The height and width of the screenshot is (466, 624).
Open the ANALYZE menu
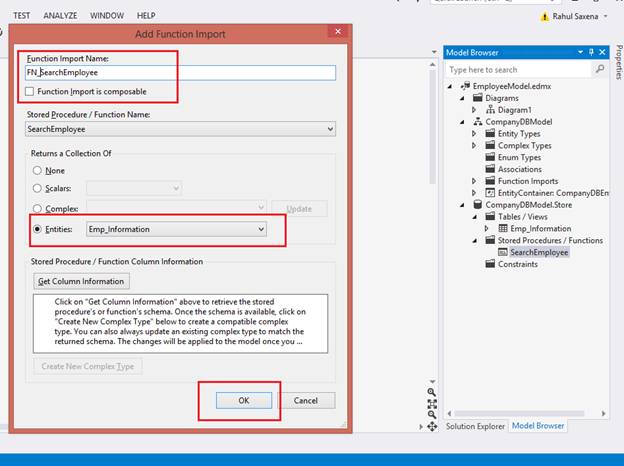60,16
